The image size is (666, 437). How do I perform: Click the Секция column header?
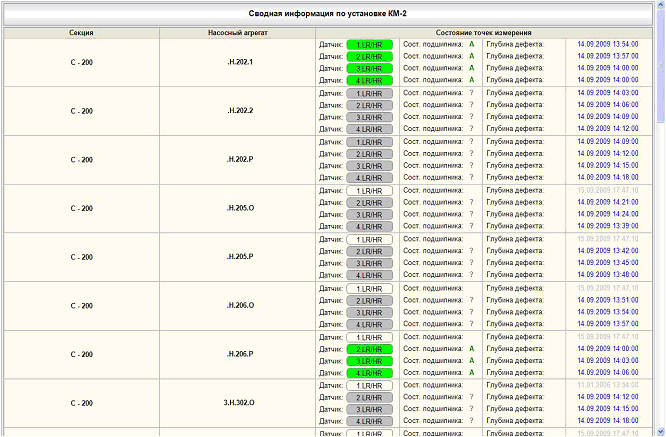82,33
